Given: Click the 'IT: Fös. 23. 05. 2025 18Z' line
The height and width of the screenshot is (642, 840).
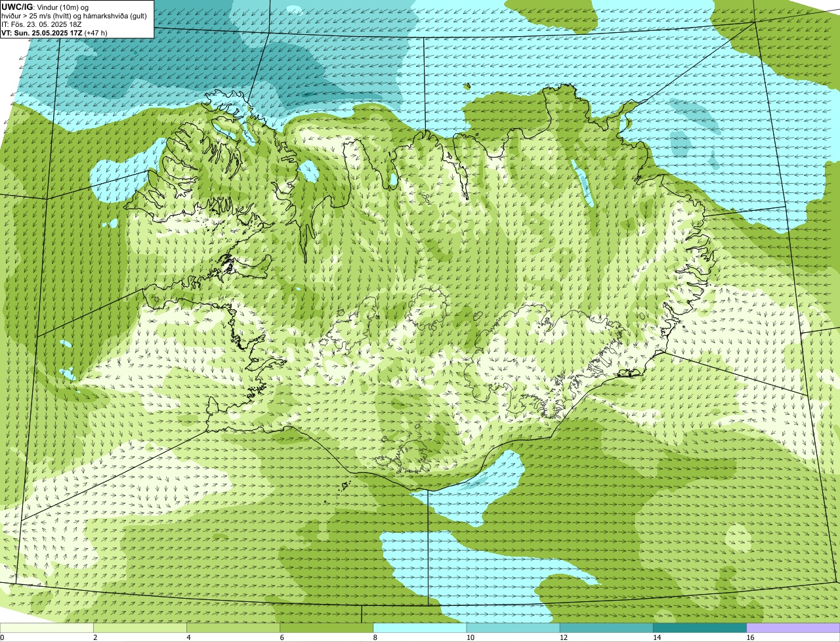Looking at the screenshot, I should pos(41,24).
